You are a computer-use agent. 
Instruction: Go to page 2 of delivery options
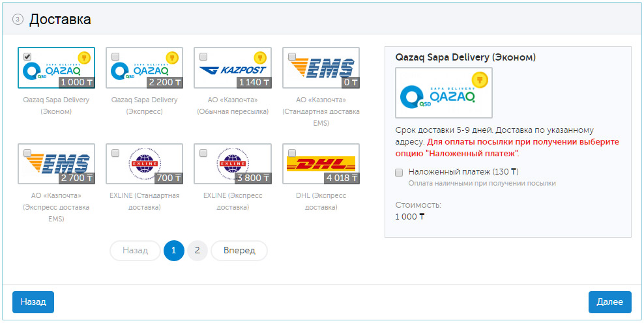click(198, 251)
